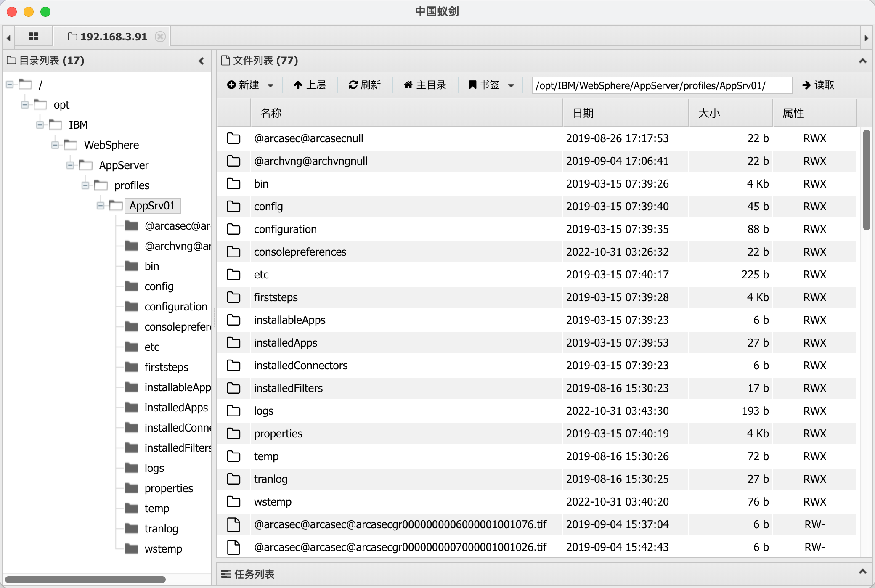Jump to 主目录 home directory
The image size is (875, 588).
425,85
